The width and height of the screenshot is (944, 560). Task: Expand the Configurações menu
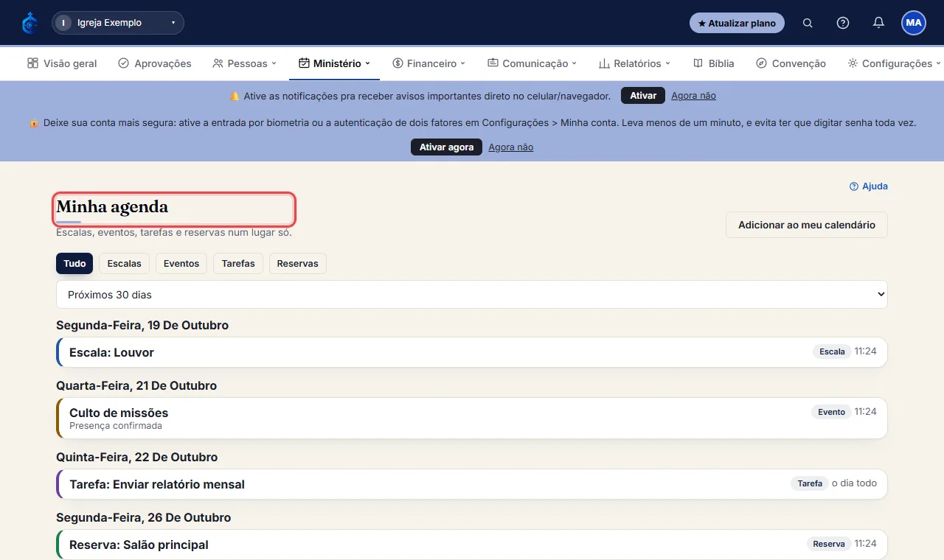pos(895,63)
